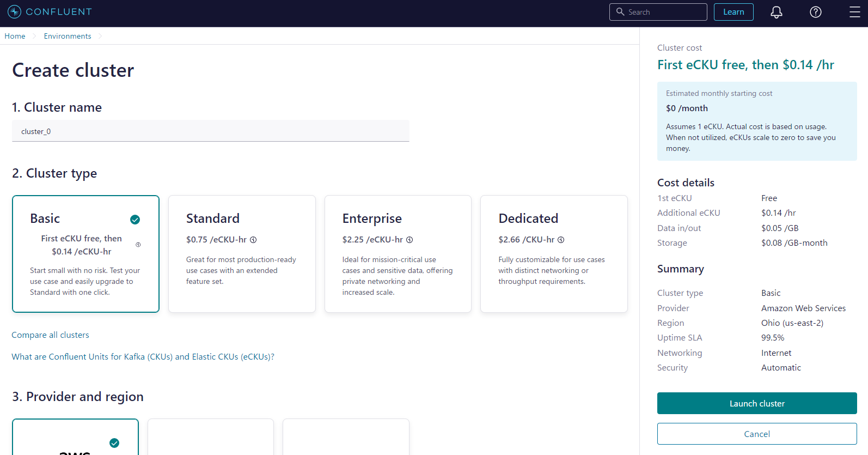Click the 'Networking' summary label
This screenshot has height=455, width=868.
680,353
